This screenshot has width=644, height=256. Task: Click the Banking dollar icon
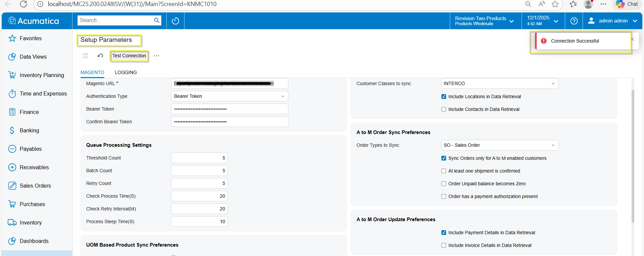(12, 130)
